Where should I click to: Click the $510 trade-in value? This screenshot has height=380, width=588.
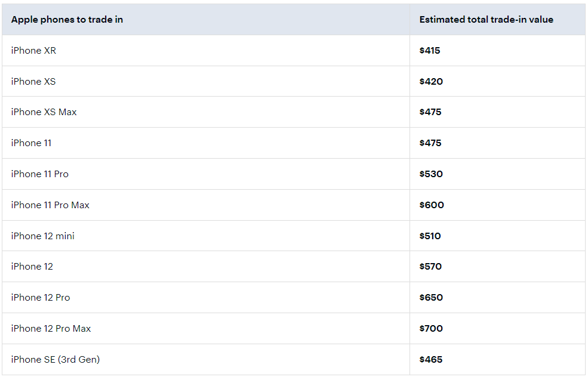pyautogui.click(x=430, y=236)
